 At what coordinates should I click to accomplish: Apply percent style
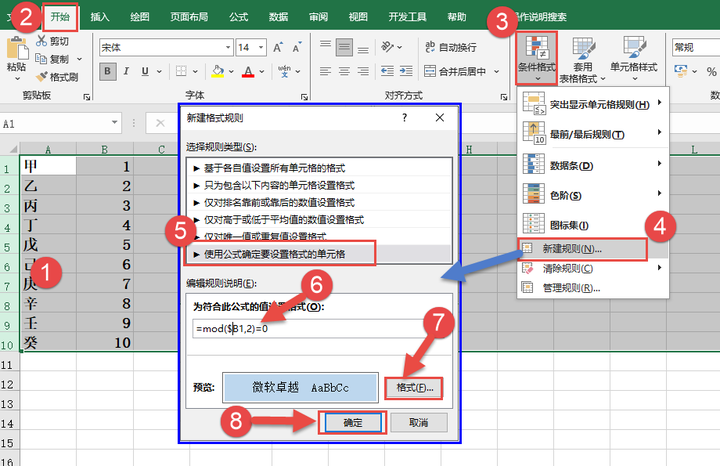711,72
